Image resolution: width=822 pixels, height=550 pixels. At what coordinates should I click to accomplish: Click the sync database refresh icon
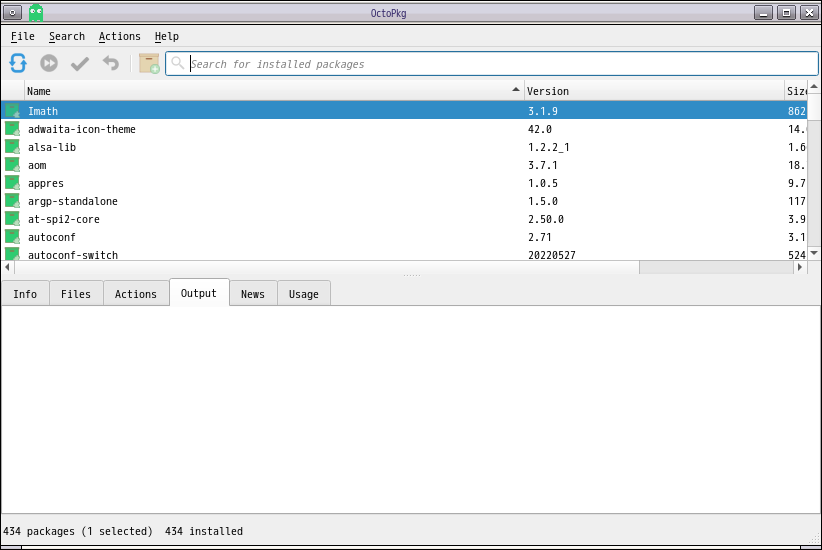click(18, 63)
